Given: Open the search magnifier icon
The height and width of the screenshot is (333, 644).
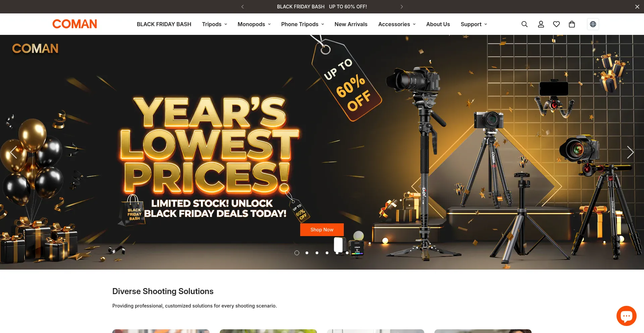Looking at the screenshot, I should [525, 24].
